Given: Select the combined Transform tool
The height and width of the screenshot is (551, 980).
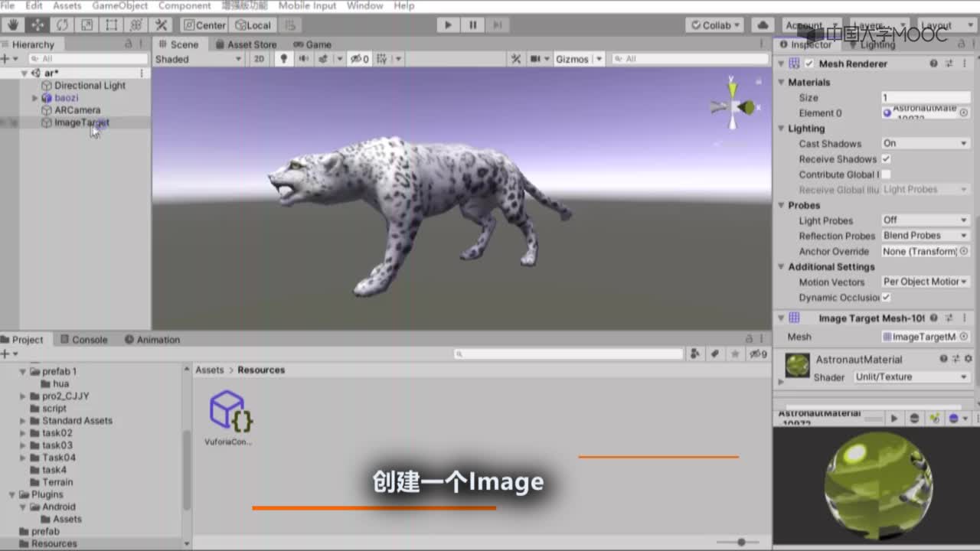Looking at the screenshot, I should click(136, 25).
